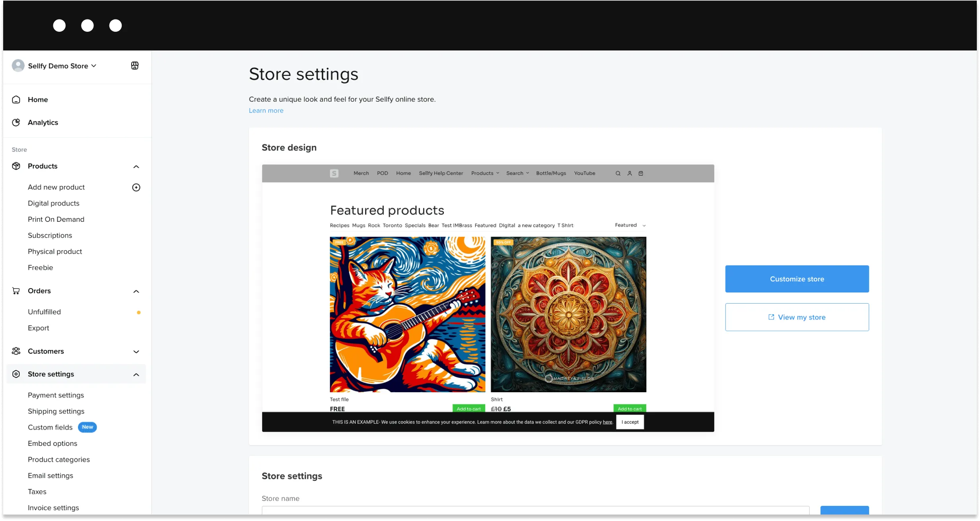980x521 pixels.
Task: Click the Sellfy Demo Store avatar
Action: click(x=18, y=66)
